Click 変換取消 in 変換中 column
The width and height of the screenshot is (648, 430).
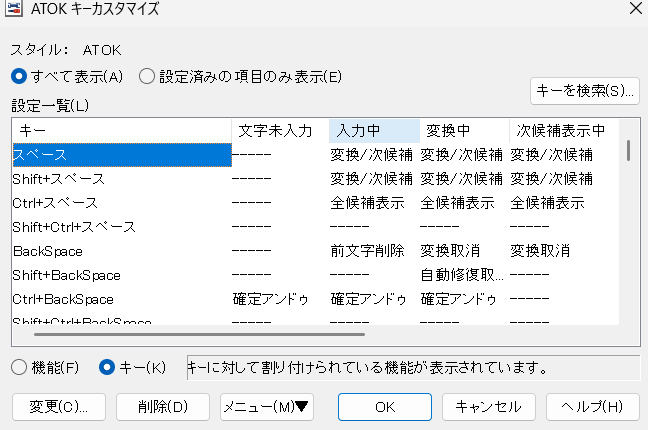450,251
